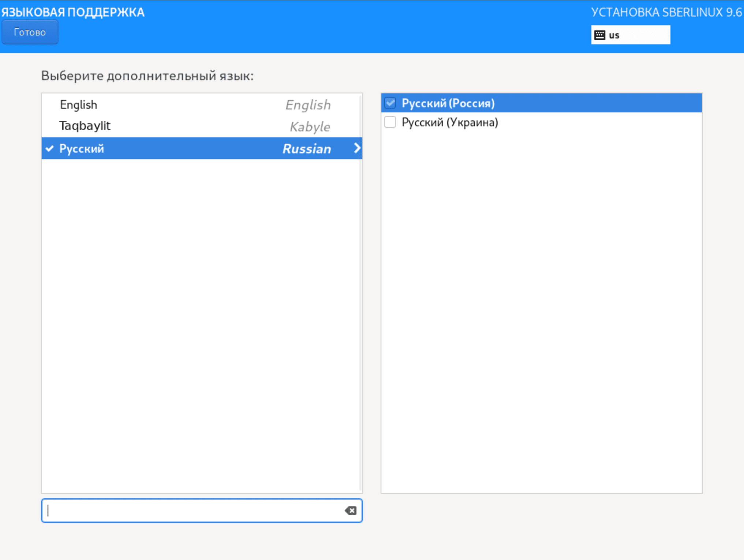Select English in the language list
This screenshot has width=744, height=560.
[202, 105]
